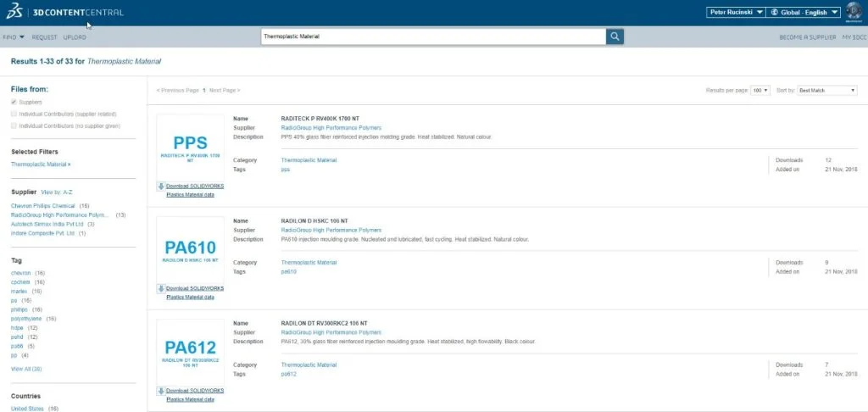
Task: Open supplier link under RADITECK P result
Action: [331, 127]
